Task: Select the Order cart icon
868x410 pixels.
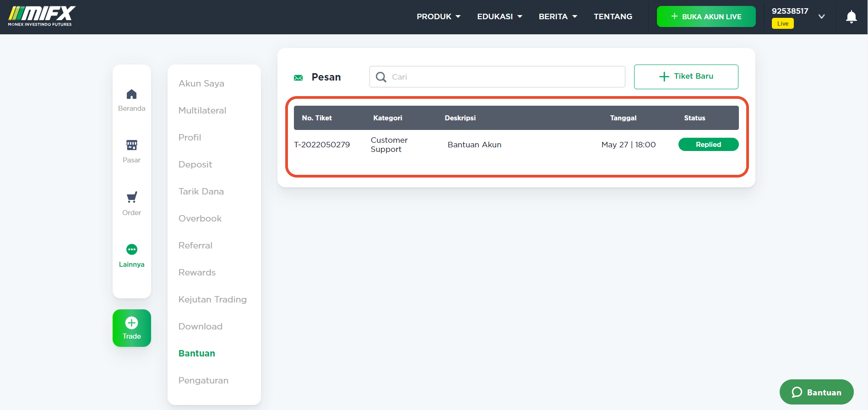Action: [131, 197]
